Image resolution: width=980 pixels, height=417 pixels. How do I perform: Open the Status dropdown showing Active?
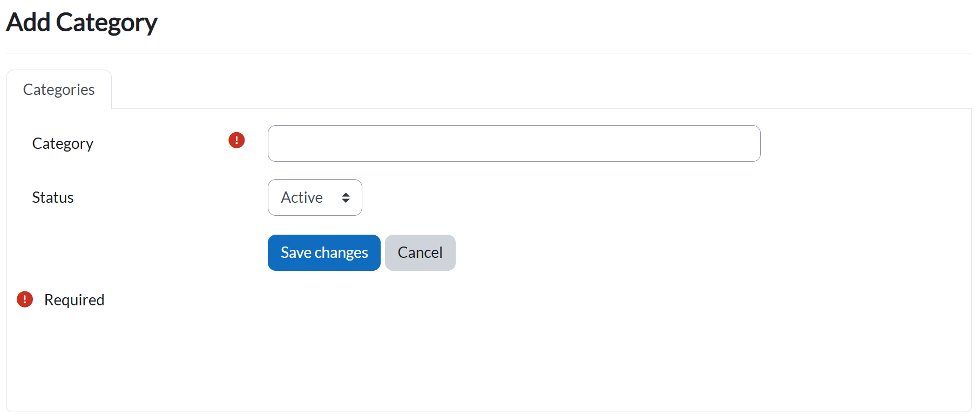(x=315, y=197)
